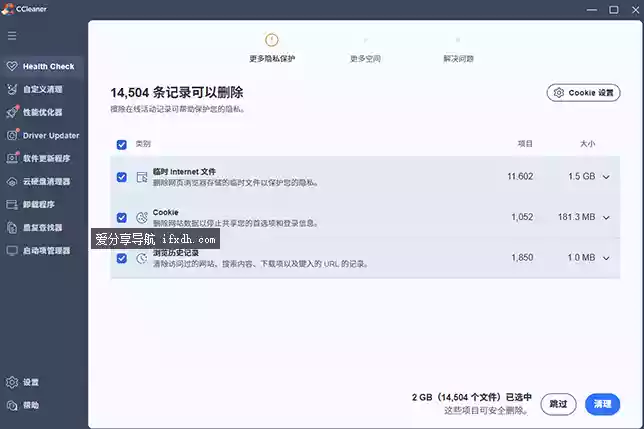The image size is (644, 429).
Task: Click the 设置 gear icon in sidebar
Action: (12, 382)
